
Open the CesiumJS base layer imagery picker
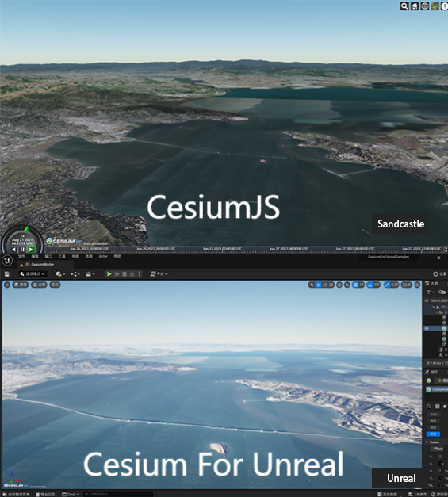point(435,6)
